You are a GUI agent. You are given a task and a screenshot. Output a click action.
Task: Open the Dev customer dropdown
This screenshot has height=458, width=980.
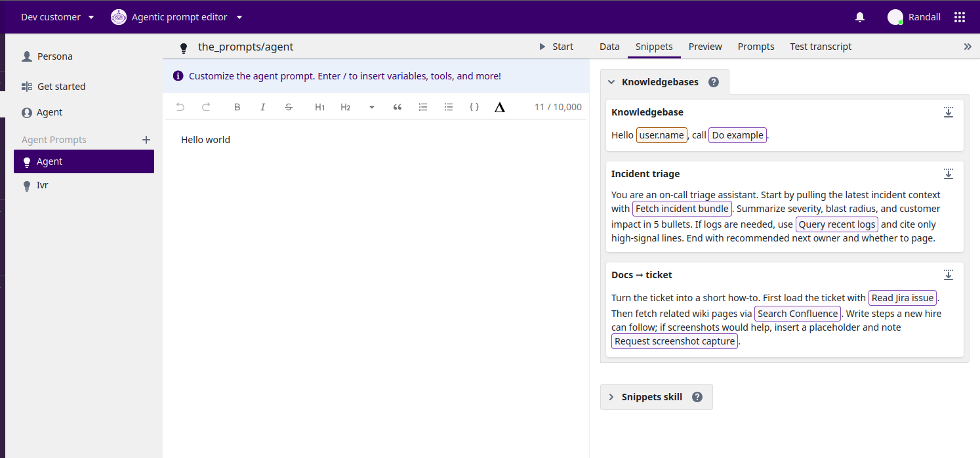tap(57, 16)
